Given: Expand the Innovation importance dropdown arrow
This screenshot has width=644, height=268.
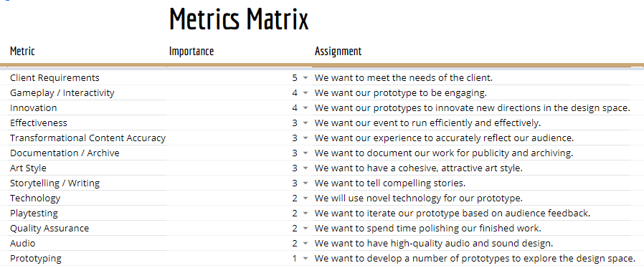Looking at the screenshot, I should click(306, 108).
